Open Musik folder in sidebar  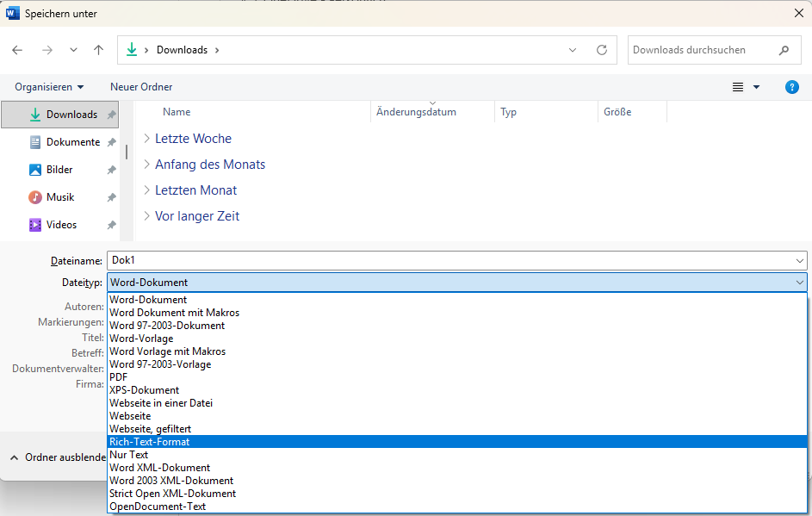pos(60,197)
